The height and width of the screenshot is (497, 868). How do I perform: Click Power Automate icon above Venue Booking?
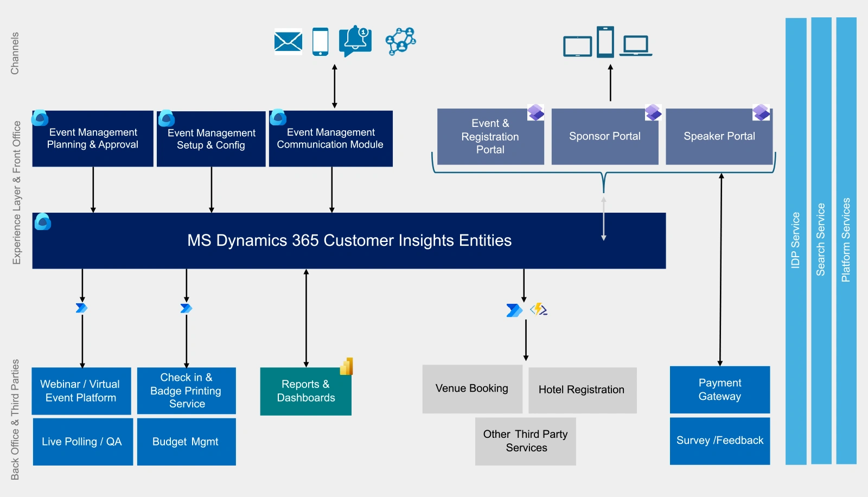(x=514, y=310)
